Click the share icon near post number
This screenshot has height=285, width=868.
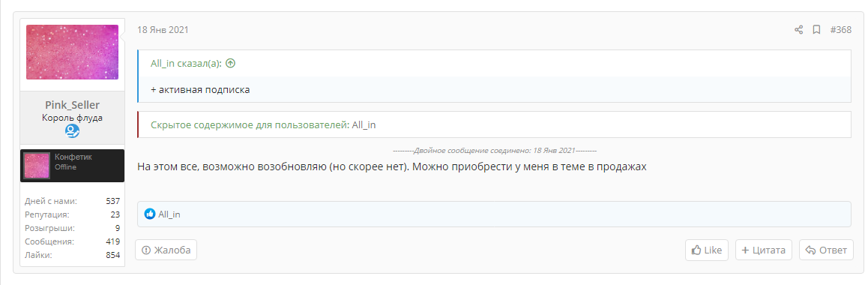coord(798,30)
